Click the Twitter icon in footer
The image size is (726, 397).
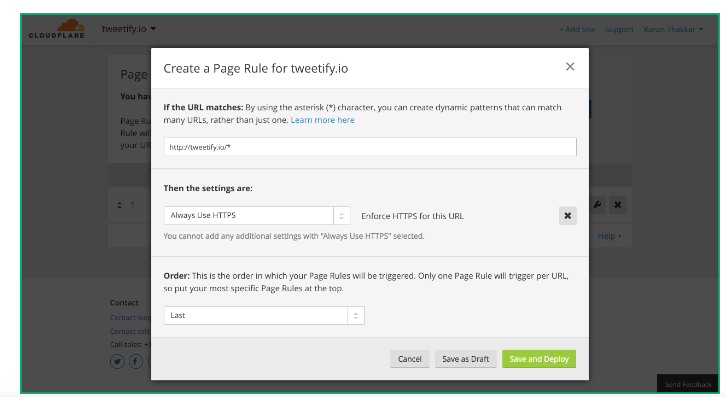pos(117,361)
